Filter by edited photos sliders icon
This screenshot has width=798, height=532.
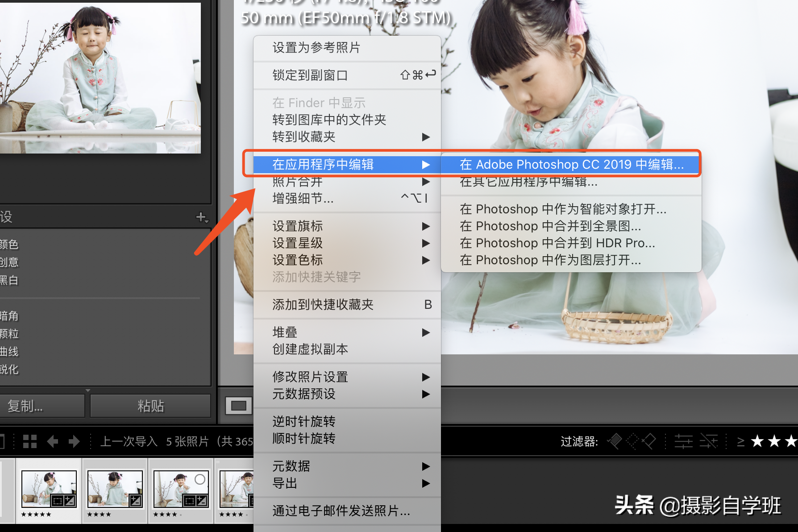[x=683, y=441]
